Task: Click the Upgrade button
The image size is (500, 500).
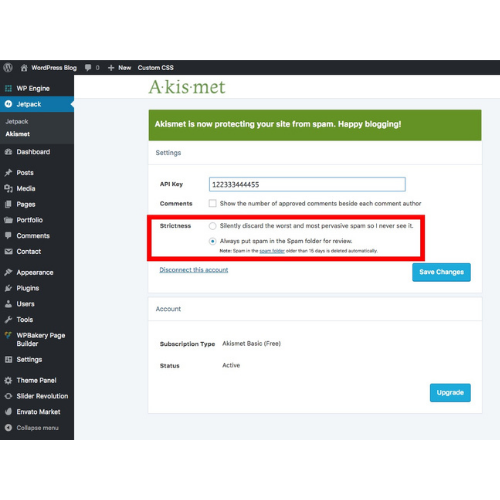Action: (450, 393)
